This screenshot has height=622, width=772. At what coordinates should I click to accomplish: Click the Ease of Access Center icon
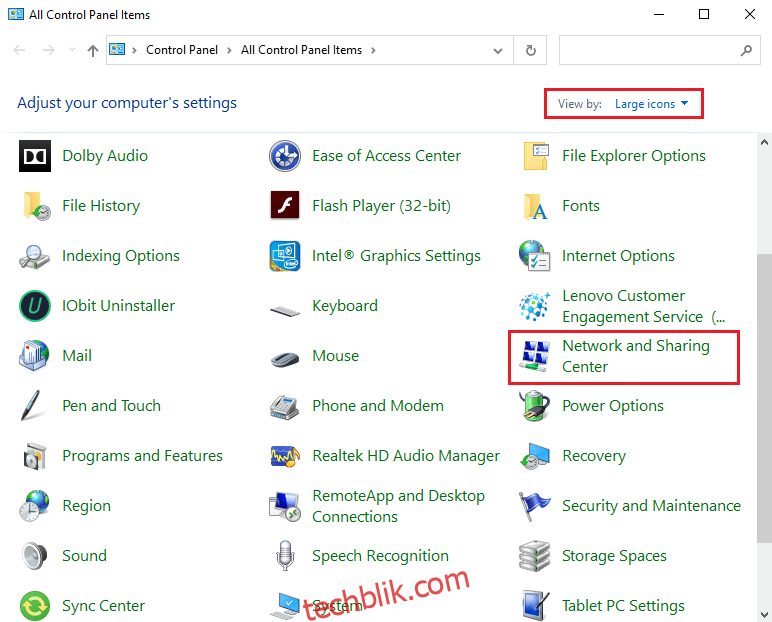point(285,156)
